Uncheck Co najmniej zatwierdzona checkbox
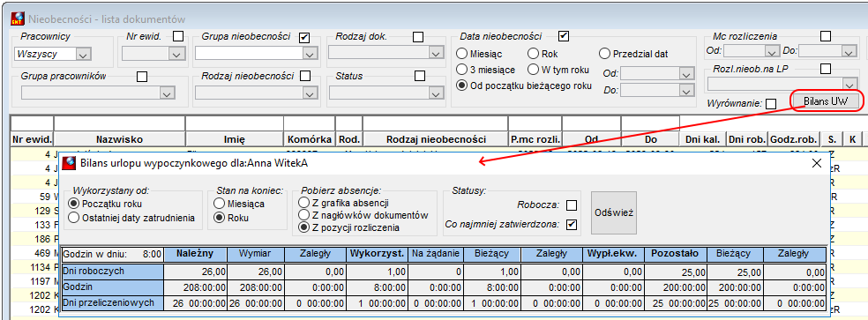Screen dimensions: 868x320 pos(572,225)
